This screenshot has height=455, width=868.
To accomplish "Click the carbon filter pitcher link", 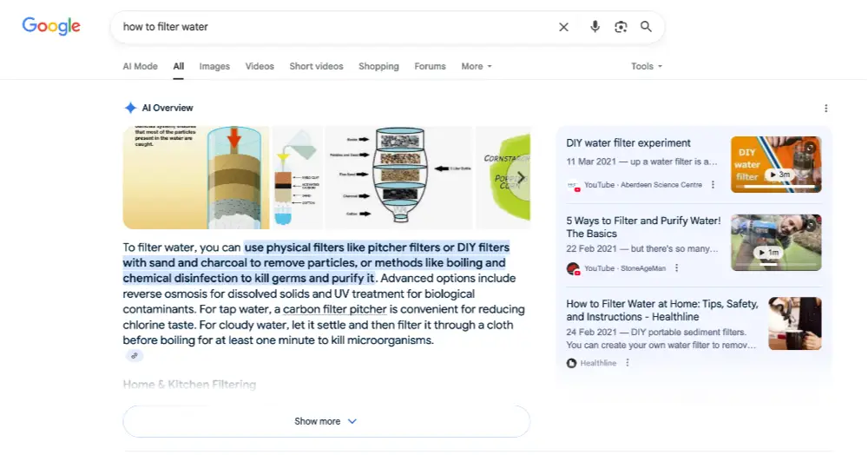I will (337, 310).
